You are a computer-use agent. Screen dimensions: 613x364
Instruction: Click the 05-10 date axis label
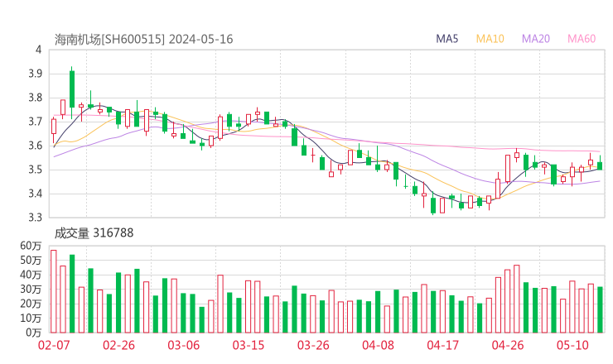tap(571, 345)
